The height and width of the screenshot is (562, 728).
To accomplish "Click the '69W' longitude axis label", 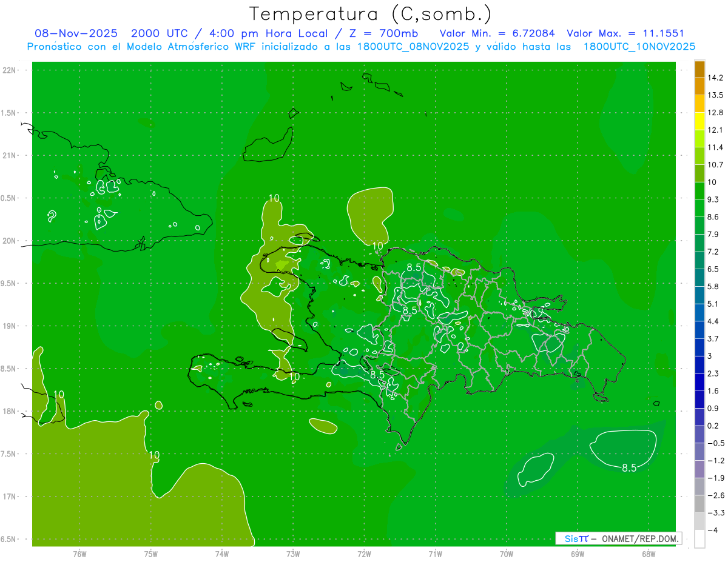I will click(x=577, y=554).
